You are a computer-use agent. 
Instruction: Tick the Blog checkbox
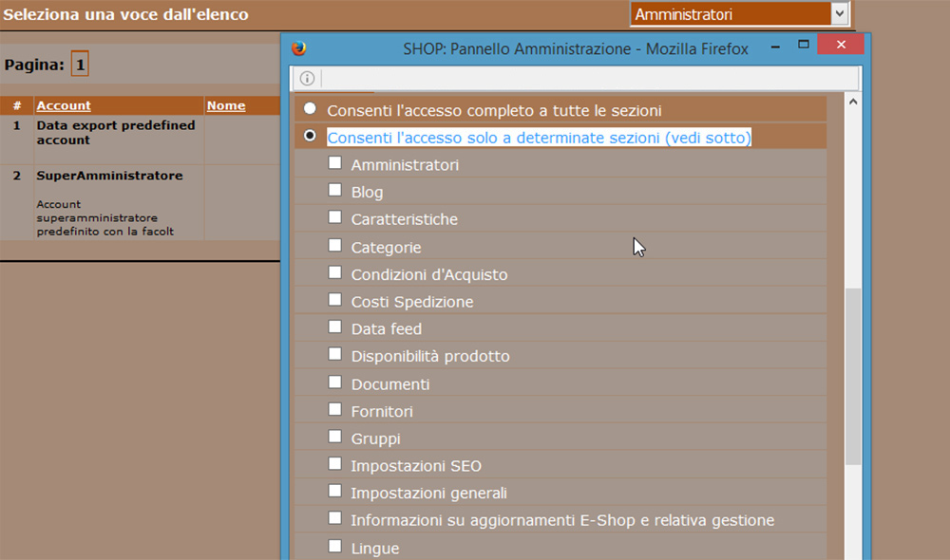click(335, 190)
